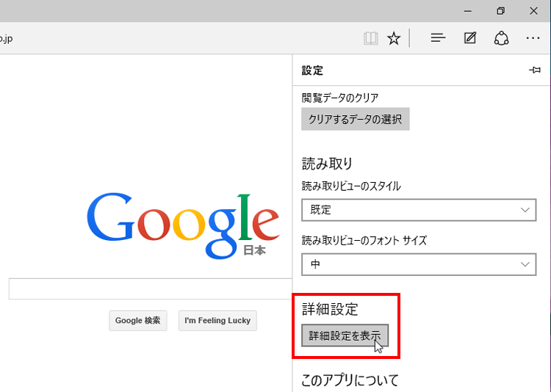Open the More actions ellipsis menu
This screenshot has width=551, height=392.
pos(533,38)
